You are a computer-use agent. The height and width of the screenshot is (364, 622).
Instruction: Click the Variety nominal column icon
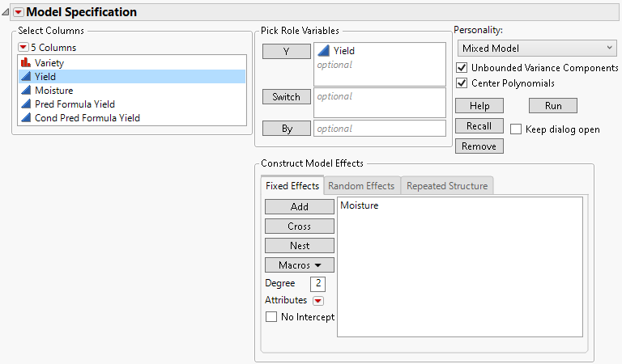(x=26, y=62)
